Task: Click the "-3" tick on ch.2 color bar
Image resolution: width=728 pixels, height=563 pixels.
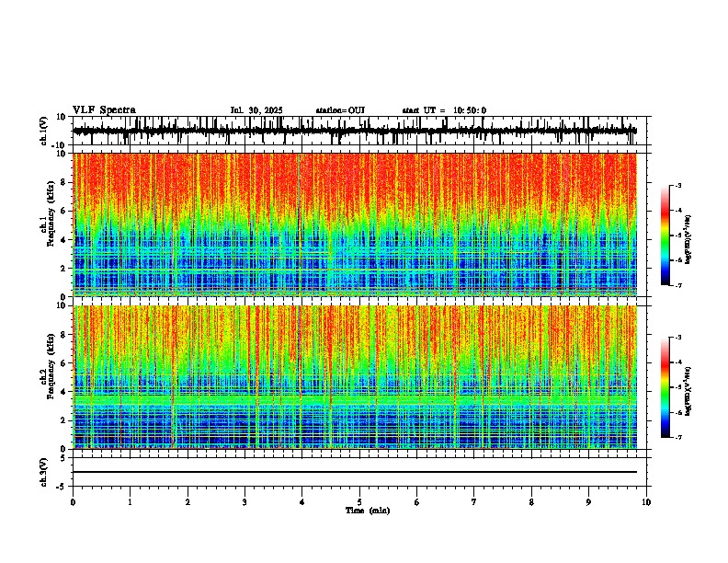Action: 677,338
